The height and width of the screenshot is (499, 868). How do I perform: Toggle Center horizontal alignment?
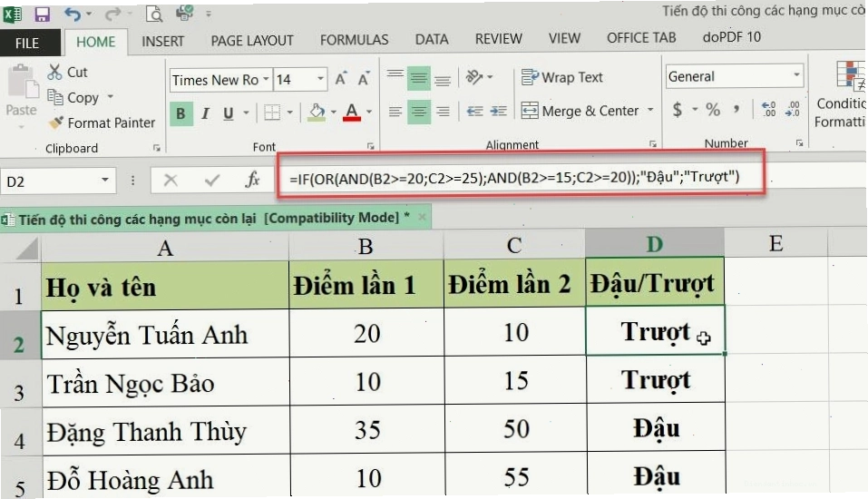[x=418, y=112]
